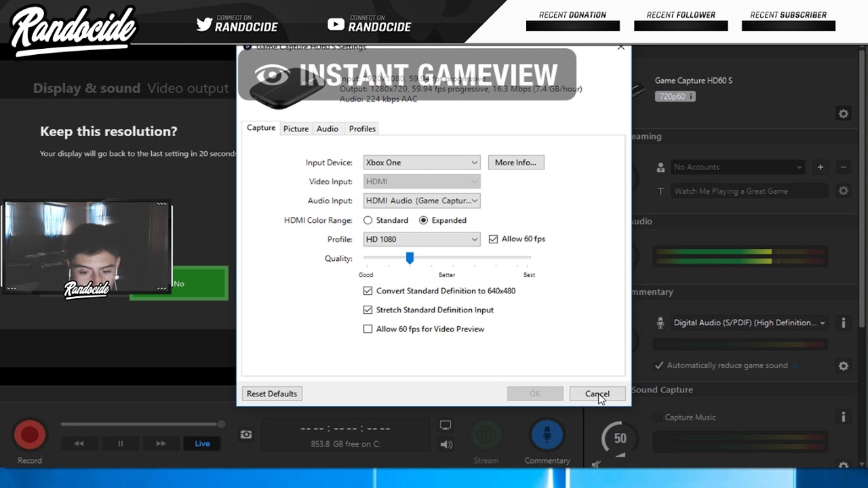Close the Game Capture HD60 S Settings dialog
Image resolution: width=868 pixels, height=488 pixels.
click(x=620, y=47)
